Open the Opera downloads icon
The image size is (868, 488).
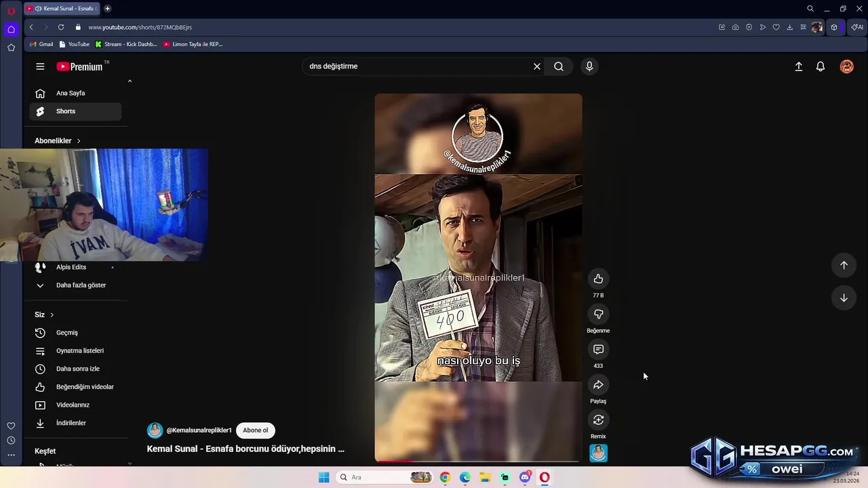[789, 27]
